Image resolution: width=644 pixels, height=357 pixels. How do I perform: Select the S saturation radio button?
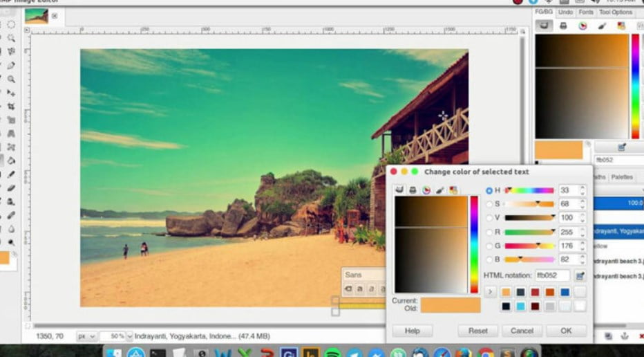click(x=489, y=204)
